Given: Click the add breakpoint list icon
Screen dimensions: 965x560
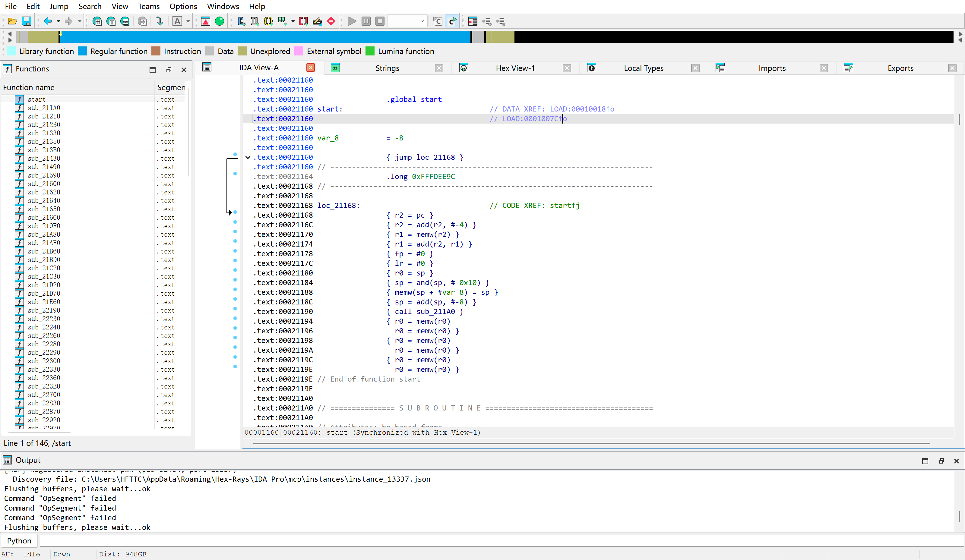Looking at the screenshot, I should [487, 21].
